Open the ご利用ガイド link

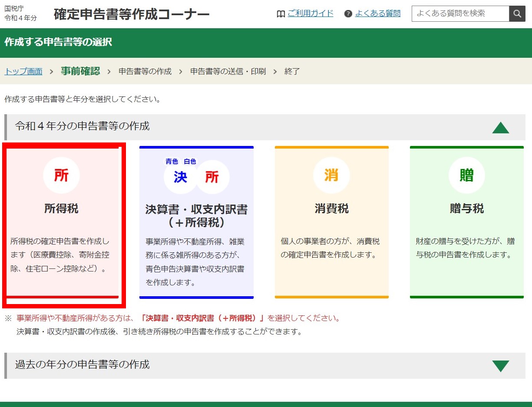[310, 13]
